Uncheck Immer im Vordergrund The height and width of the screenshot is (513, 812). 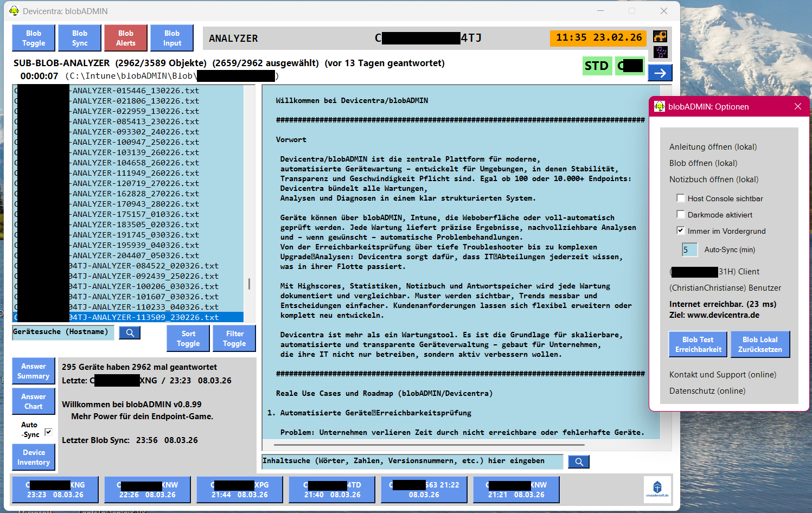tap(681, 230)
